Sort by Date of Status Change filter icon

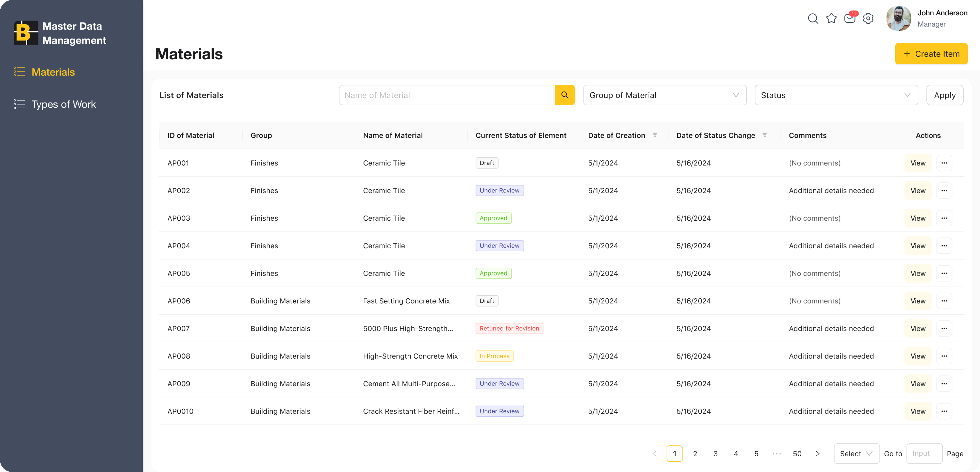pos(765,135)
